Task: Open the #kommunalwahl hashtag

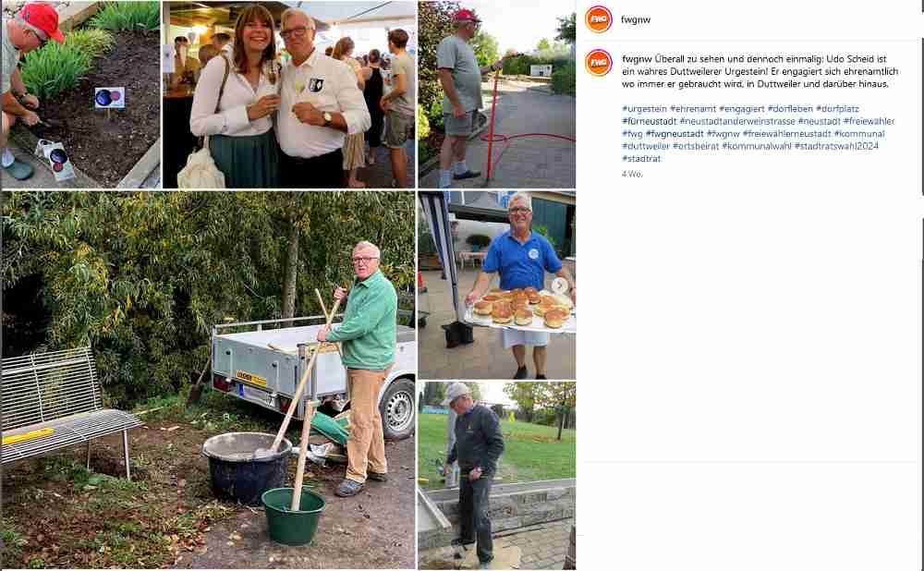Action: tap(756, 146)
